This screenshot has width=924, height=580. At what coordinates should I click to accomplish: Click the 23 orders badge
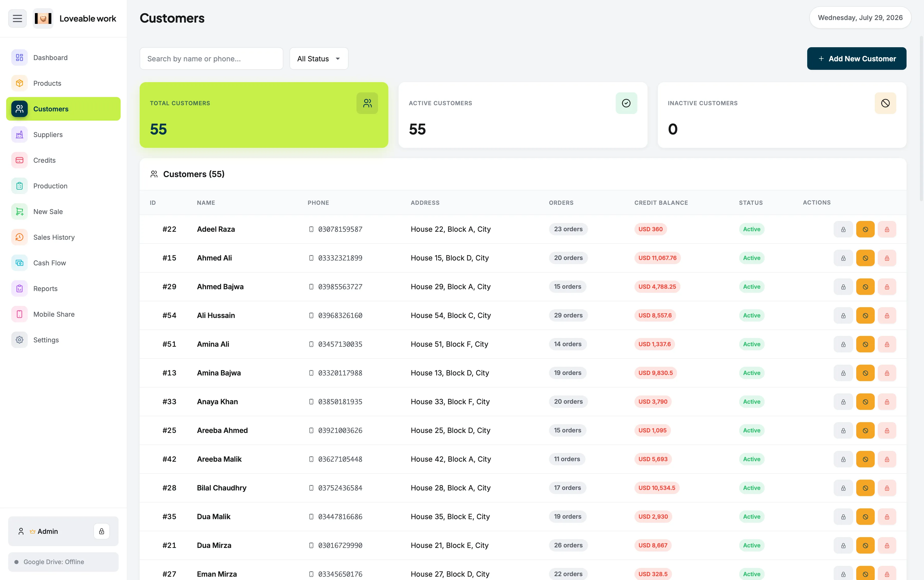click(x=568, y=229)
